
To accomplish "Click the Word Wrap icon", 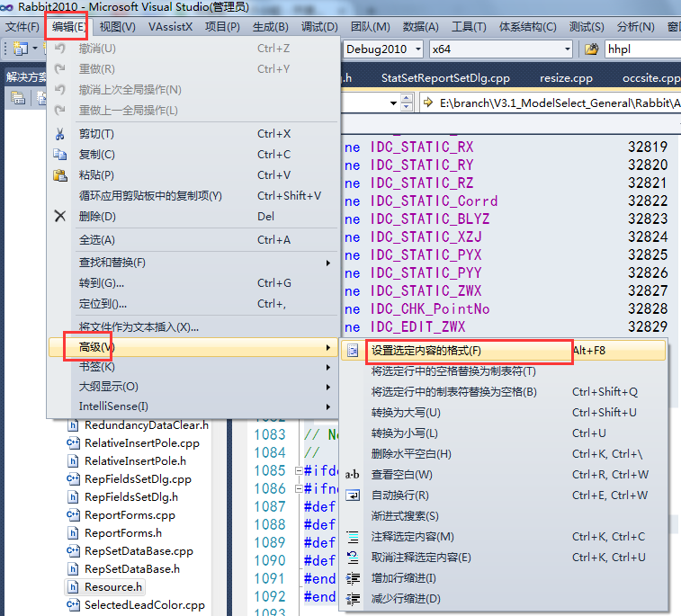I will (x=353, y=495).
